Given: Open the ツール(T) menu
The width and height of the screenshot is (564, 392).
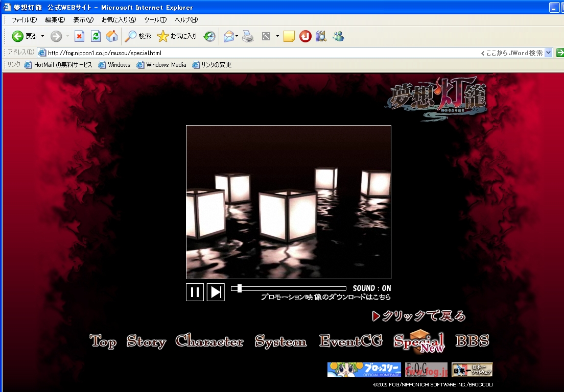Looking at the screenshot, I should click(155, 20).
